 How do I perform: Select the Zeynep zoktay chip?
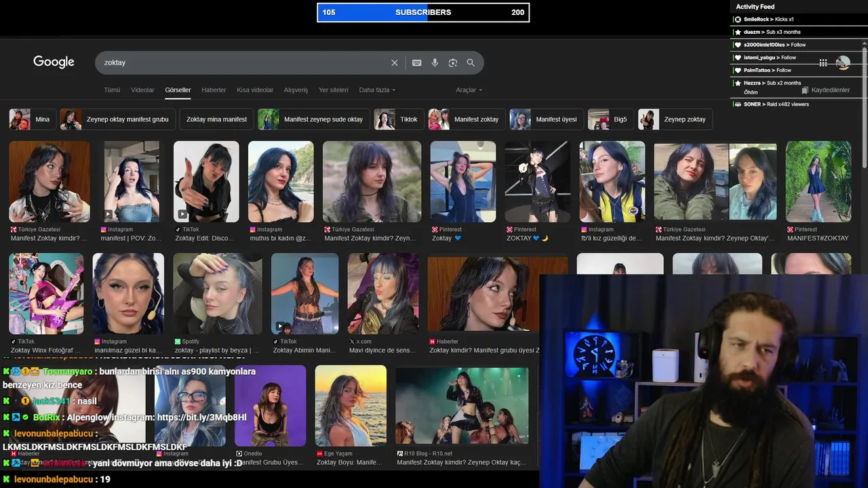tap(675, 119)
